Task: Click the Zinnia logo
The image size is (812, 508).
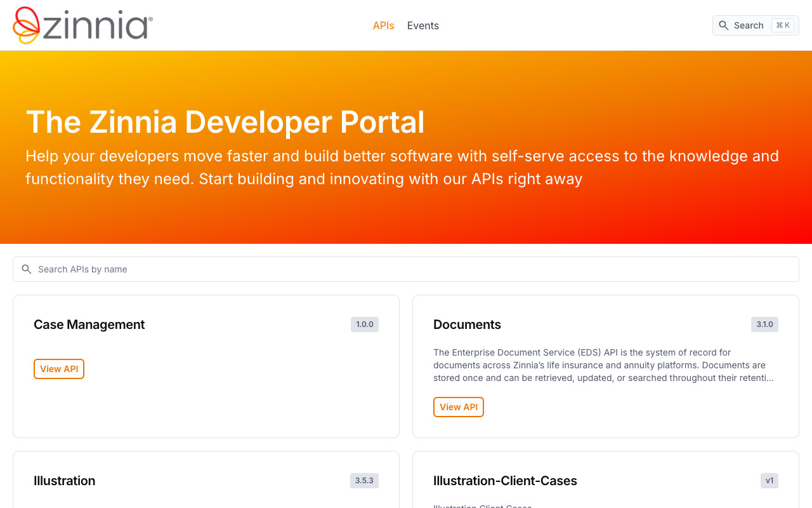Action: (83, 25)
